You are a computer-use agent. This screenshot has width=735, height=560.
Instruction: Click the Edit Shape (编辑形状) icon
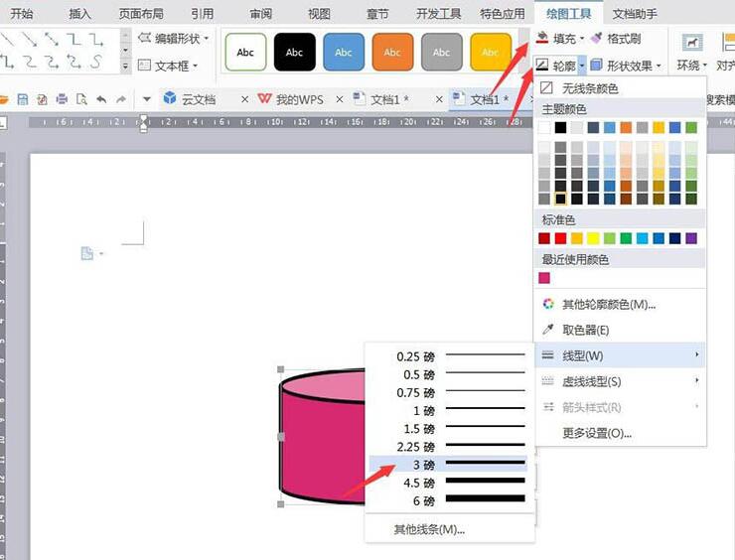144,38
